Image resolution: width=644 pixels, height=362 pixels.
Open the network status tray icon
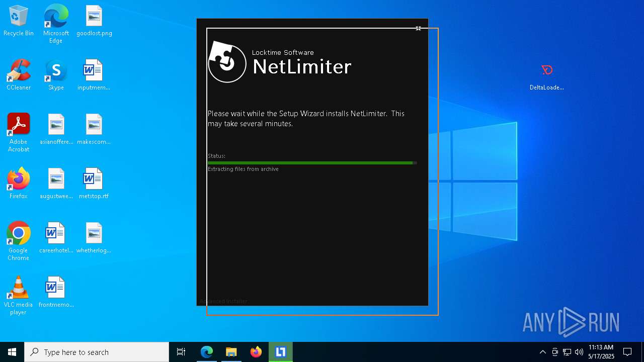tap(567, 352)
